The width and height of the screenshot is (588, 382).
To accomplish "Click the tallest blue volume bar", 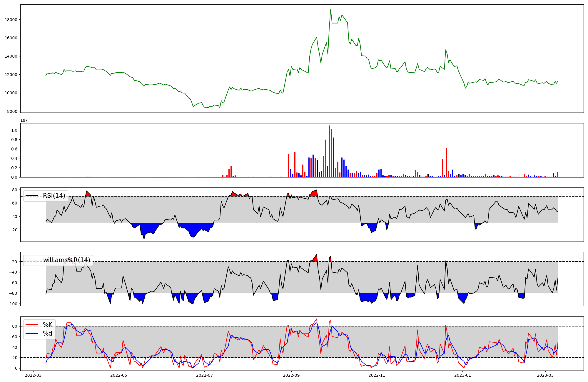I will point(334,157).
